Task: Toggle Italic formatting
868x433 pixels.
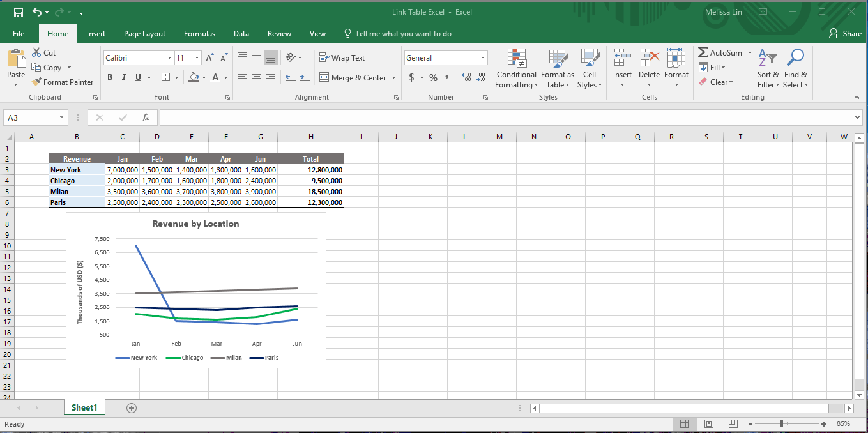Action: point(124,77)
